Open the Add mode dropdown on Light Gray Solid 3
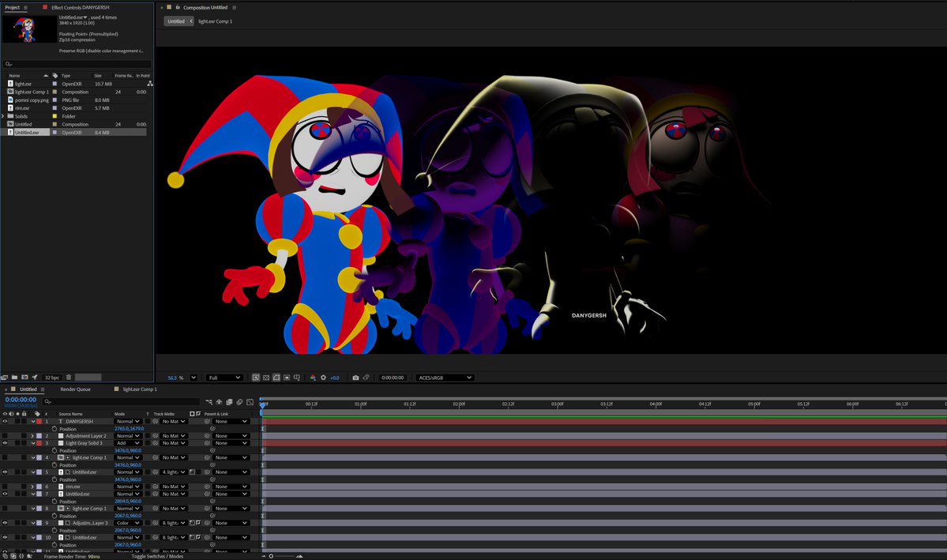The width and height of the screenshot is (947, 560). (x=128, y=443)
